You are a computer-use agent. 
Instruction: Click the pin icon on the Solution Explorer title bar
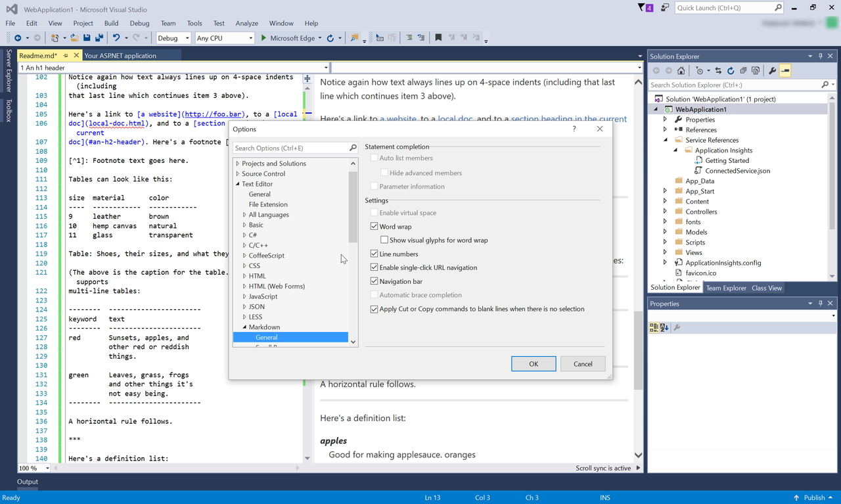click(820, 57)
